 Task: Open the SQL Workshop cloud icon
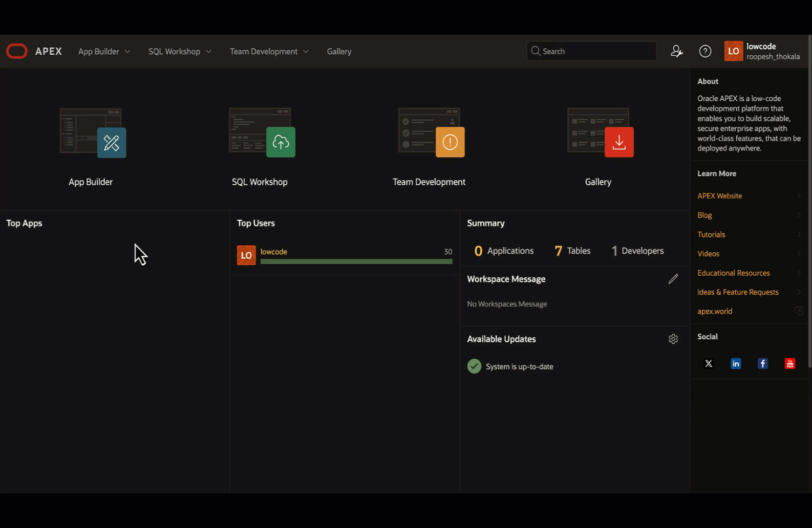(x=280, y=142)
